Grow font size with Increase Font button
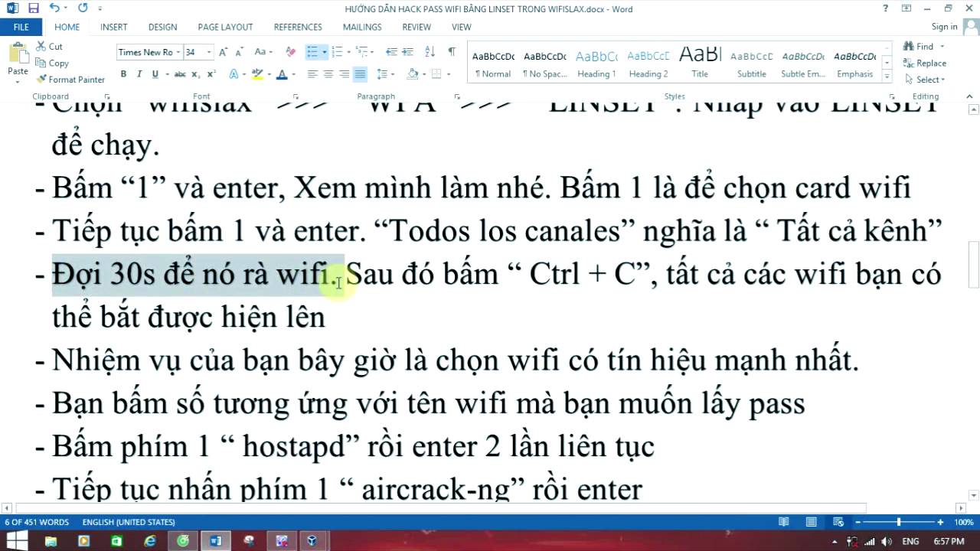The width and height of the screenshot is (980, 551). 223,52
